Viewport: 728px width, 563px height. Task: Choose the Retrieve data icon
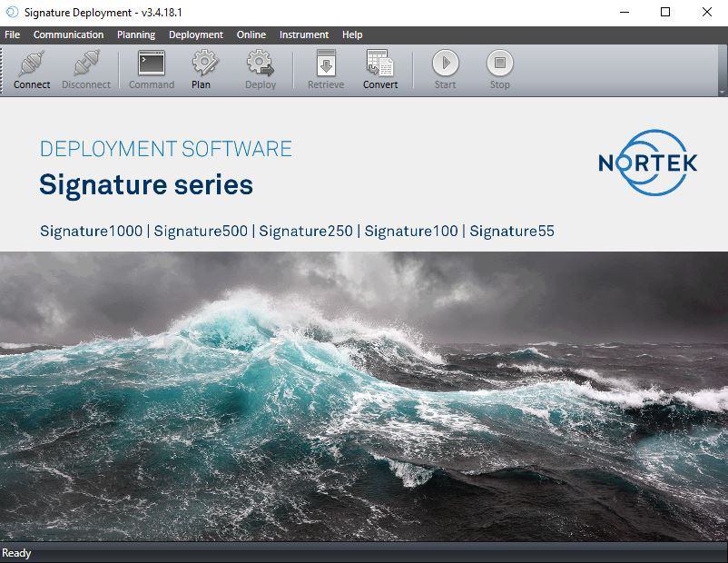point(325,64)
